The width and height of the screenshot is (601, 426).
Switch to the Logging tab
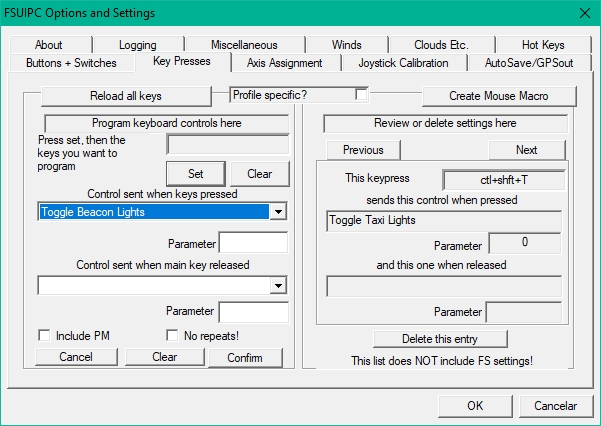click(x=138, y=45)
